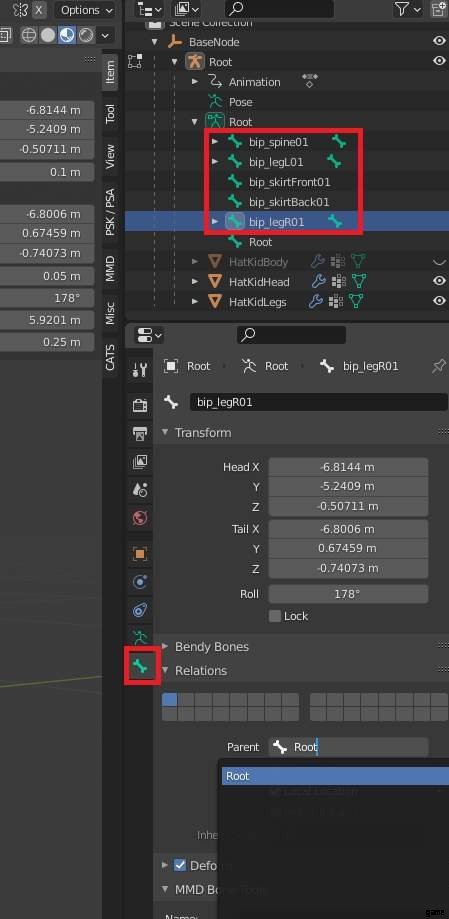Select material preview viewport shading

coord(67,35)
